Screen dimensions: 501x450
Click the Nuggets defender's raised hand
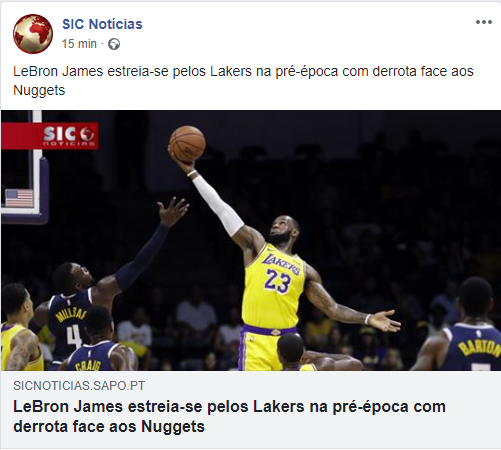(x=173, y=212)
